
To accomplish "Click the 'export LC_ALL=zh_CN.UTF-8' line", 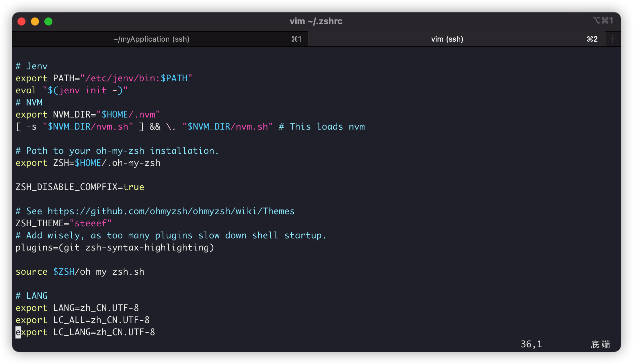I will pyautogui.click(x=83, y=320).
